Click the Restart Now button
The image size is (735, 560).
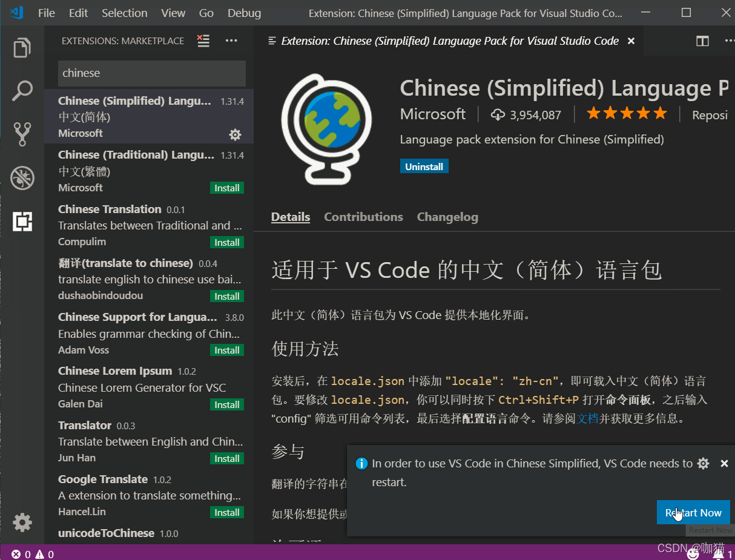pos(693,513)
